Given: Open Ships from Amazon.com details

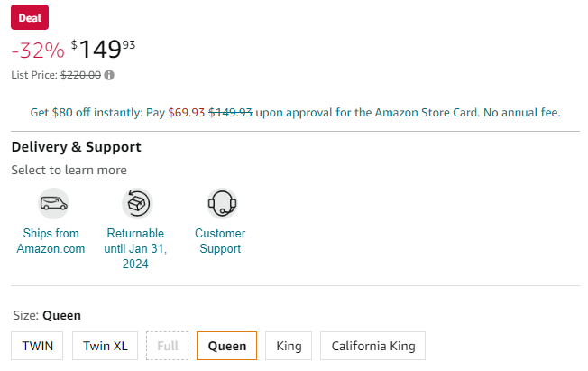Looking at the screenshot, I should tap(51, 241).
